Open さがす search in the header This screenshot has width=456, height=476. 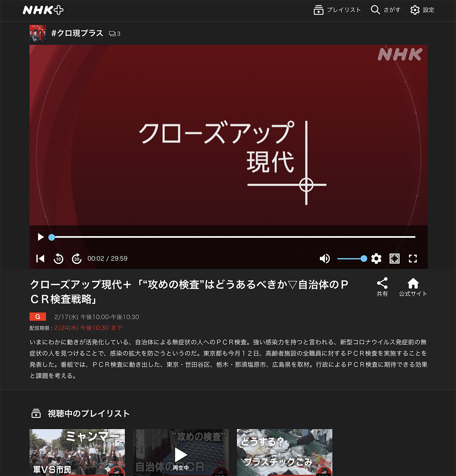[385, 10]
